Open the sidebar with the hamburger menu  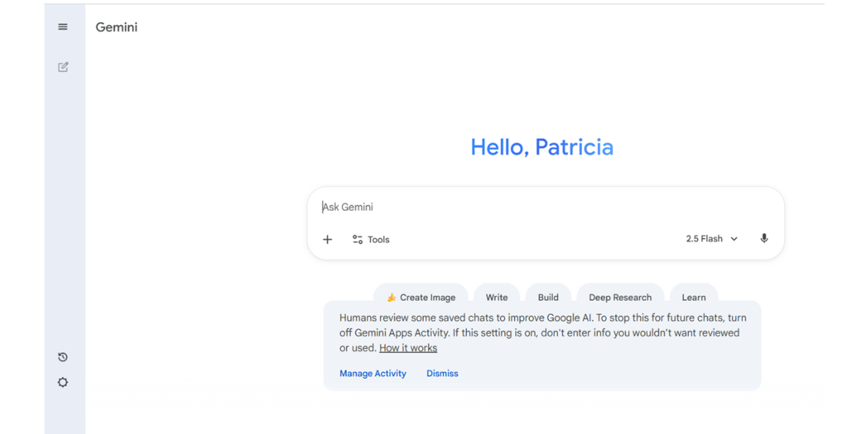tap(63, 27)
